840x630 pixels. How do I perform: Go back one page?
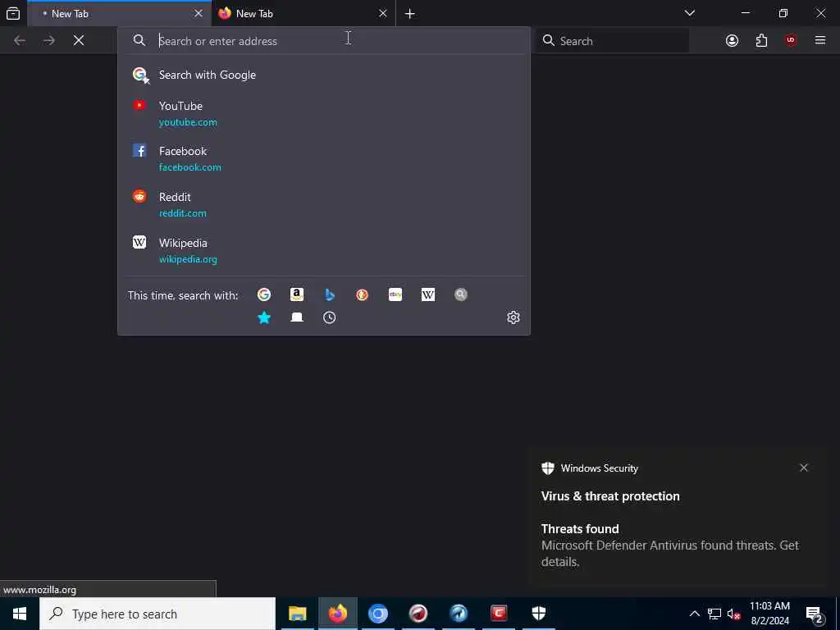(20, 41)
